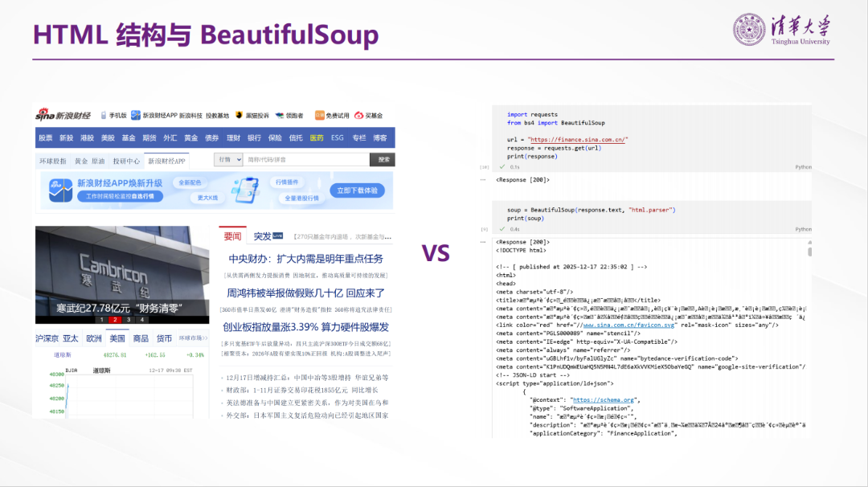Image resolution: width=868 pixels, height=487 pixels.
Task: Open the 环球市场>> link
Action: click(x=193, y=338)
